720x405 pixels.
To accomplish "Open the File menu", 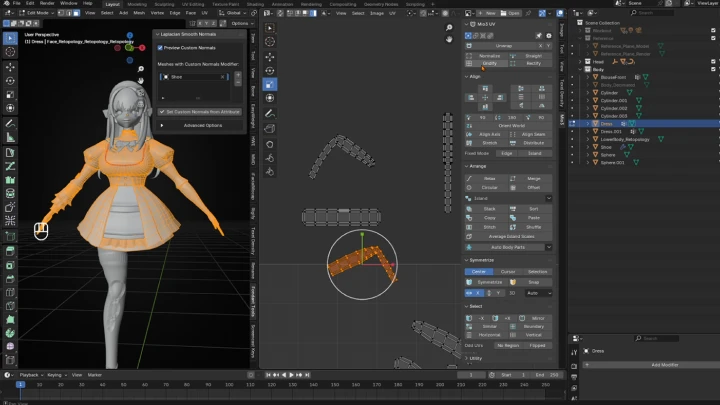I will [x=17, y=3].
